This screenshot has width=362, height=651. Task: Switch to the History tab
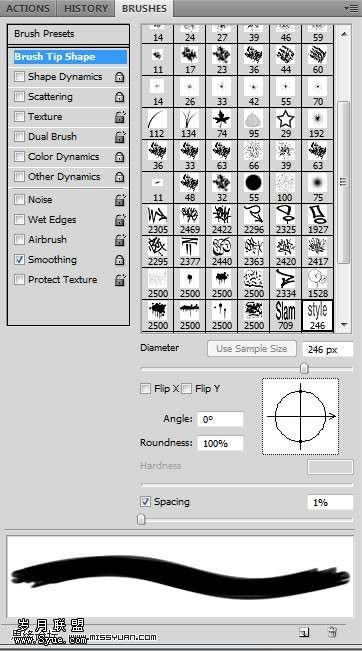[x=86, y=8]
